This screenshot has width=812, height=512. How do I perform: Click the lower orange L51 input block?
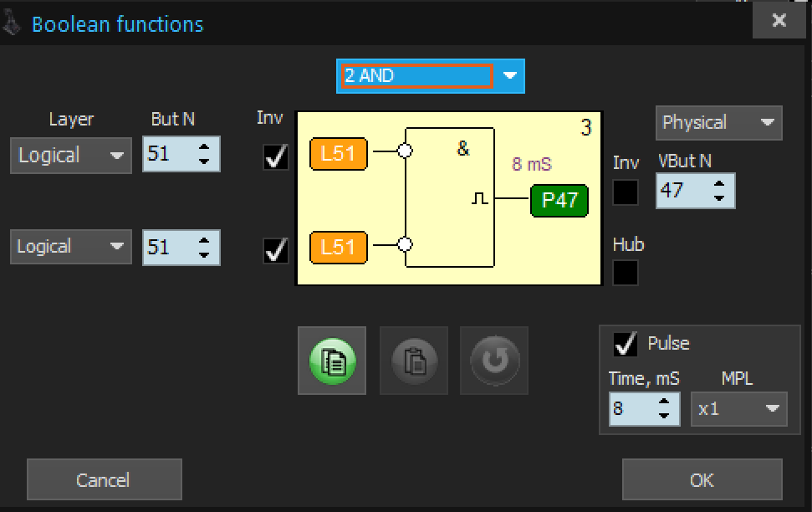coord(338,247)
